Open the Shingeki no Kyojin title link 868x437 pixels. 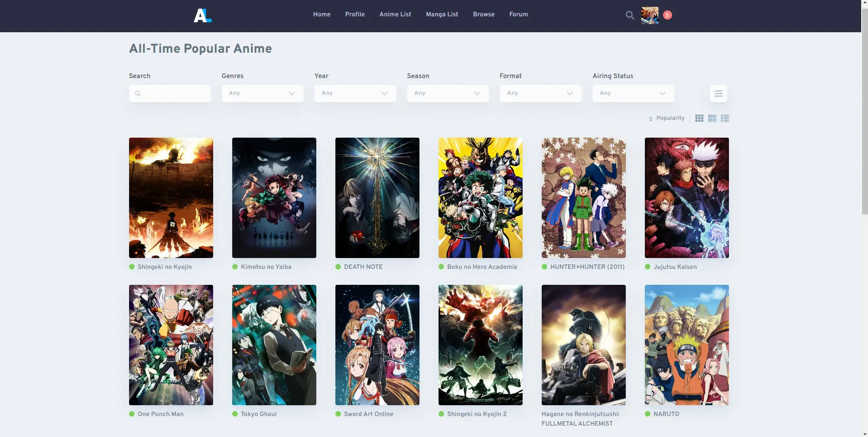click(x=165, y=267)
